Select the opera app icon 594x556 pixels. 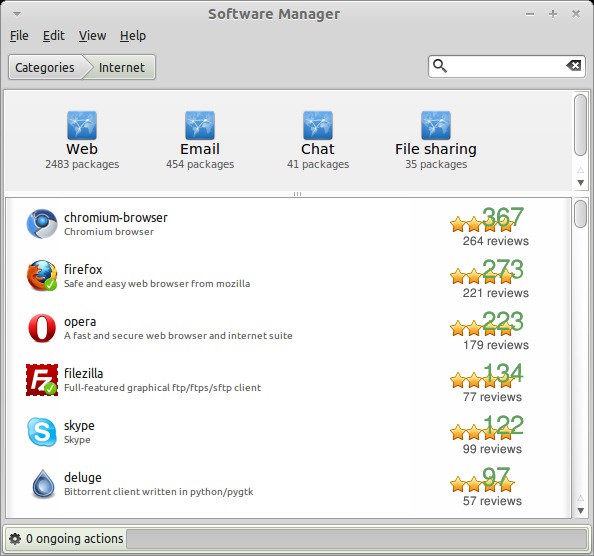pyautogui.click(x=42, y=328)
